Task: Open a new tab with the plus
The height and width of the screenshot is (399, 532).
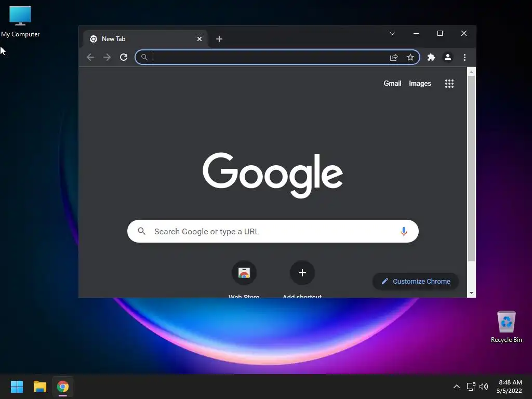Action: click(219, 39)
